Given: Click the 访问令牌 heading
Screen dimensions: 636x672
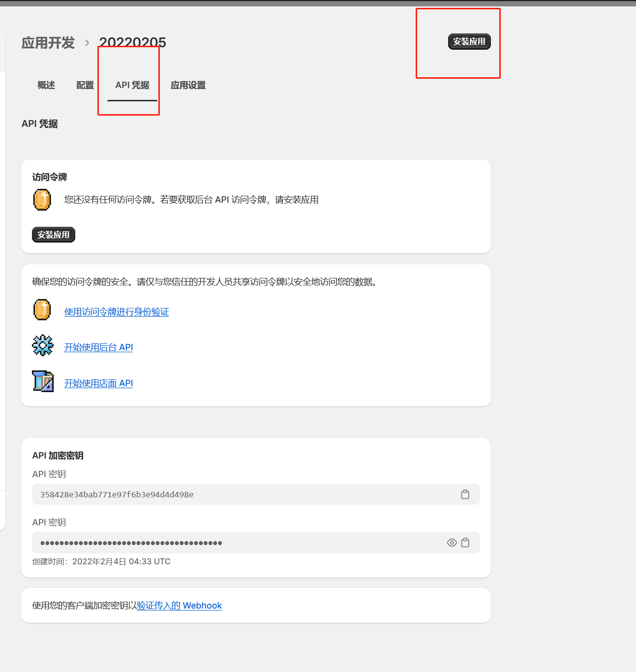Looking at the screenshot, I should (50, 177).
